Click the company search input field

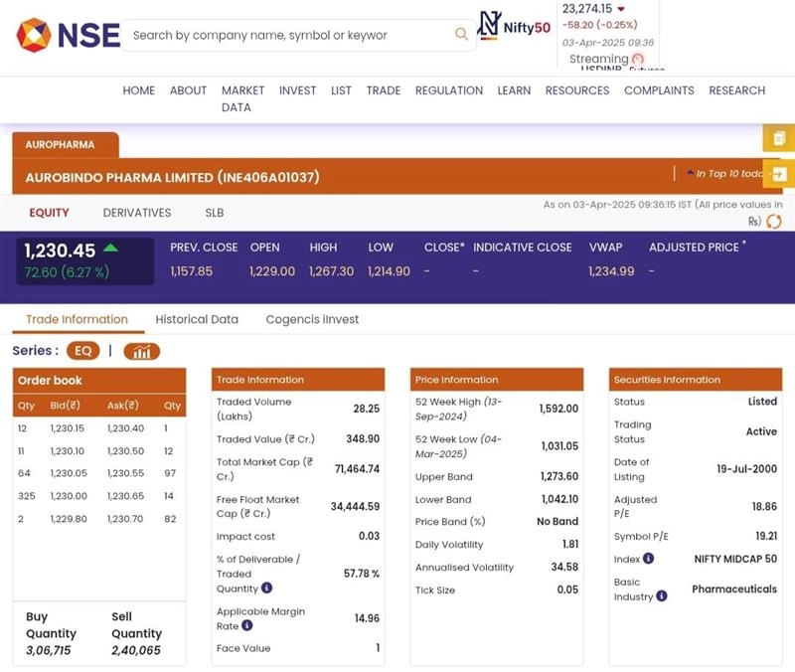(288, 35)
